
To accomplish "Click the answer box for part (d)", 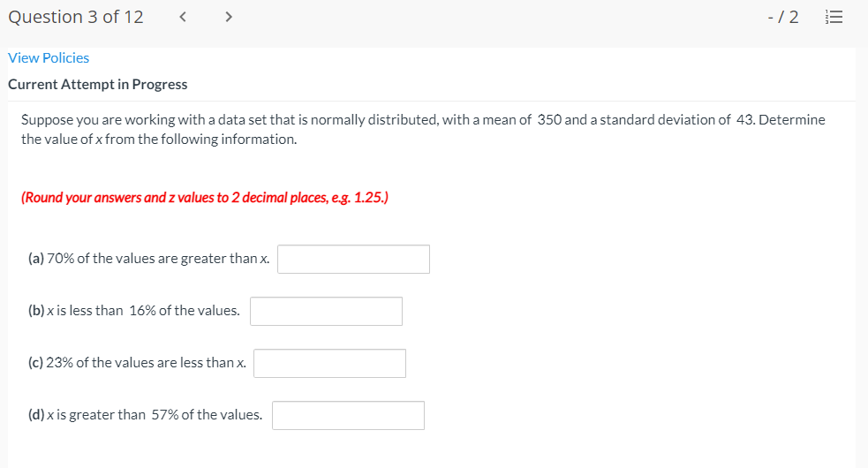I will tap(348, 415).
